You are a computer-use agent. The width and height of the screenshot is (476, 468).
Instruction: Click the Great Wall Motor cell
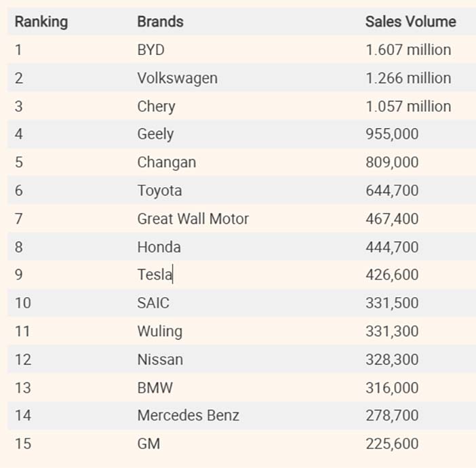(x=193, y=219)
